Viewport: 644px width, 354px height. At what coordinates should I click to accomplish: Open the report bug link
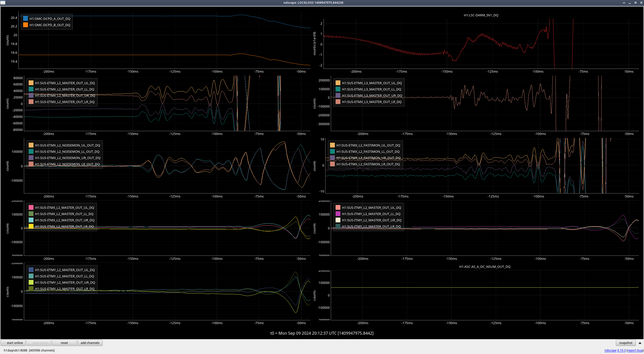pyautogui.click(x=635, y=350)
